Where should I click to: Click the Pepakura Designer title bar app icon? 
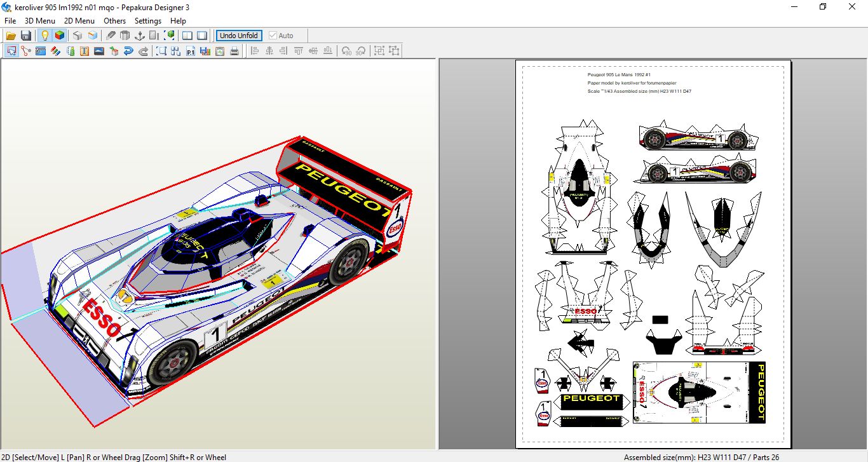point(8,7)
